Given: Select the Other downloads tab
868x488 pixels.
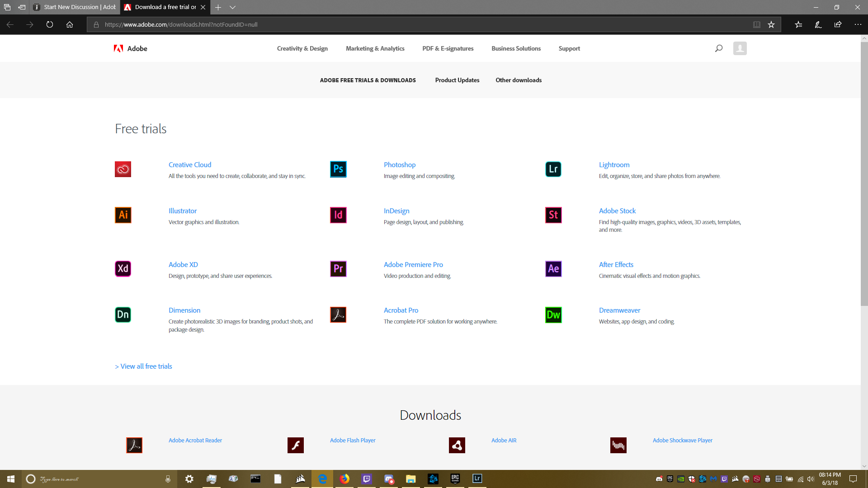Looking at the screenshot, I should pyautogui.click(x=519, y=80).
